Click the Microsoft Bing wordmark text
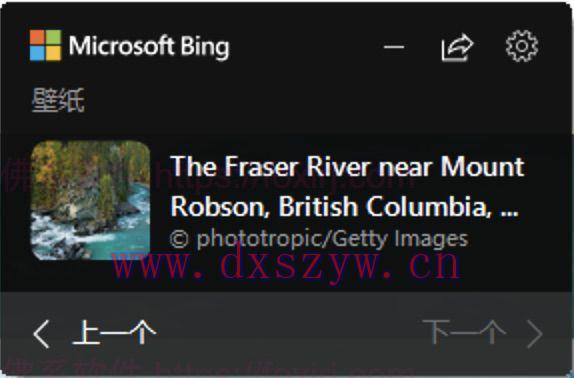 click(149, 46)
